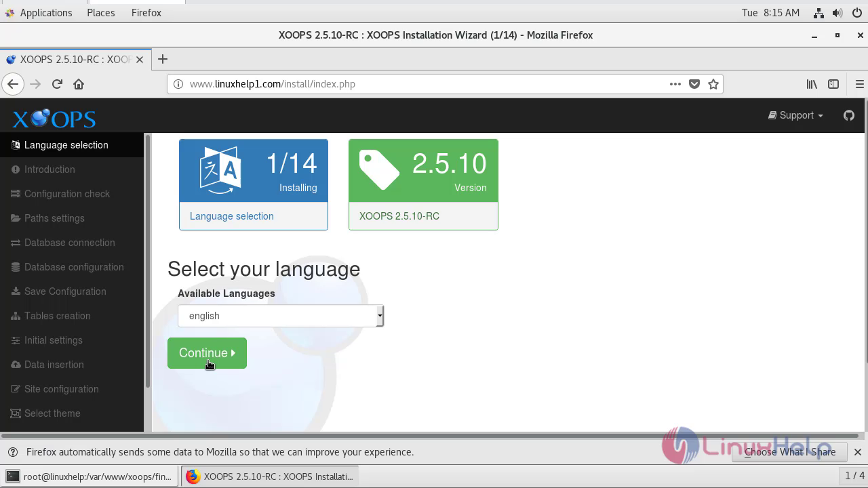
Task: Go to Select theme step
Action: click(72, 413)
